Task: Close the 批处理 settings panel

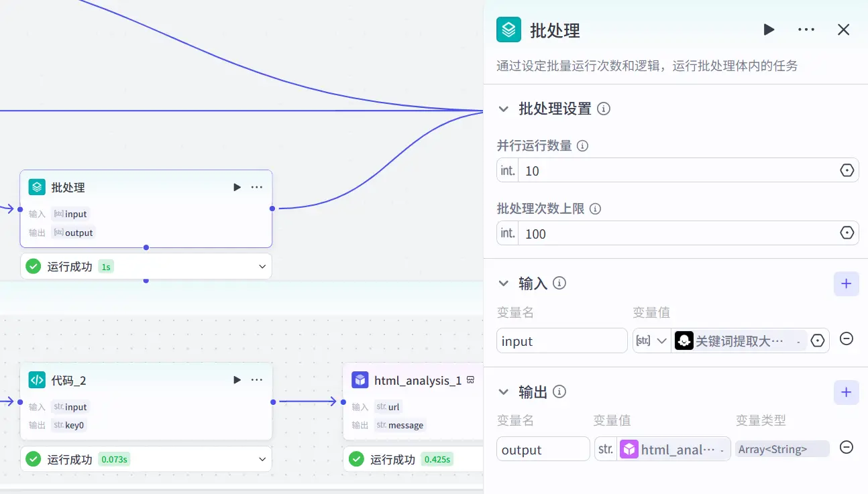Action: pos(843,29)
